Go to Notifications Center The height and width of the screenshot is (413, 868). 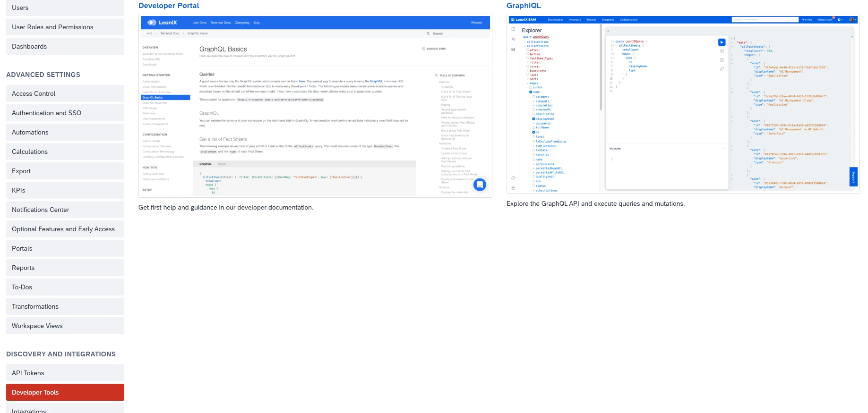65,210
